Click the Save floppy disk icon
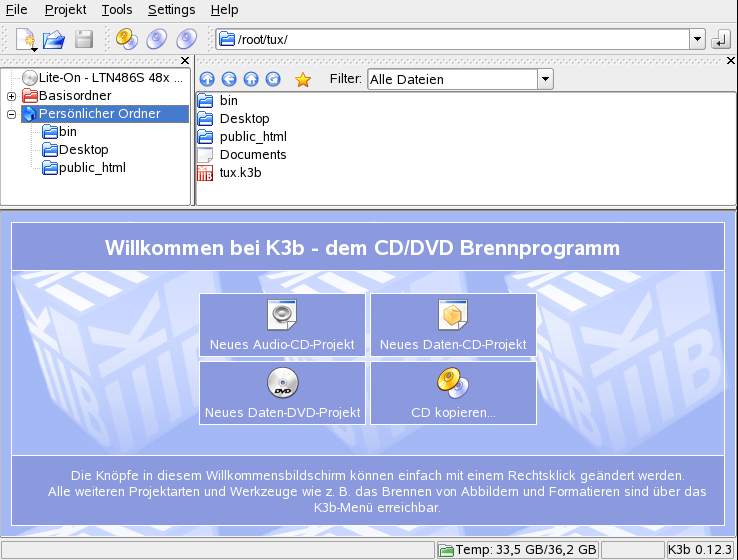 [84, 40]
